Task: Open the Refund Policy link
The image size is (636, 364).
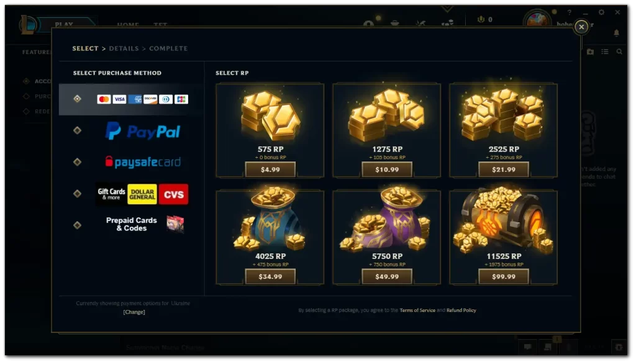Action: pyautogui.click(x=461, y=310)
